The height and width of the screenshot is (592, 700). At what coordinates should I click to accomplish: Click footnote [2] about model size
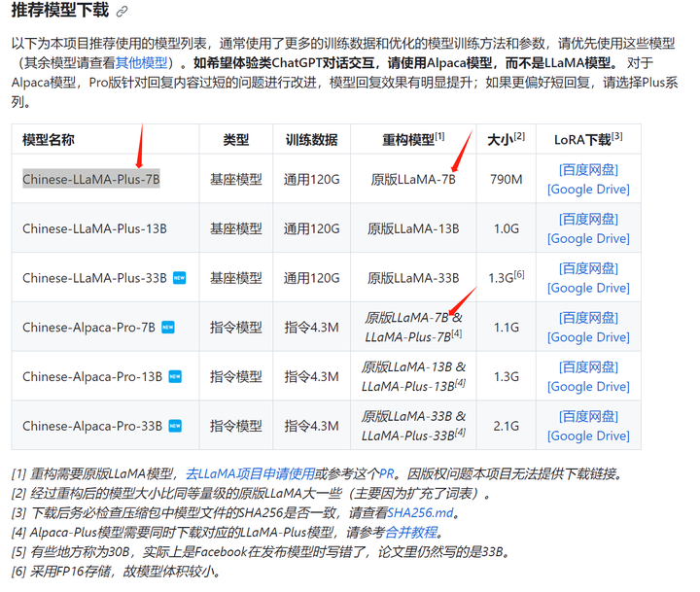(x=252, y=494)
